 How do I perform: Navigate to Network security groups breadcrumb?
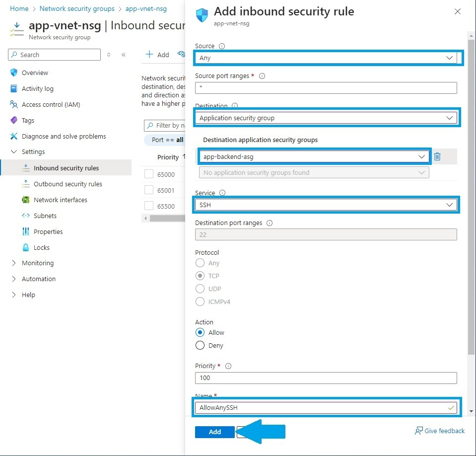click(77, 8)
